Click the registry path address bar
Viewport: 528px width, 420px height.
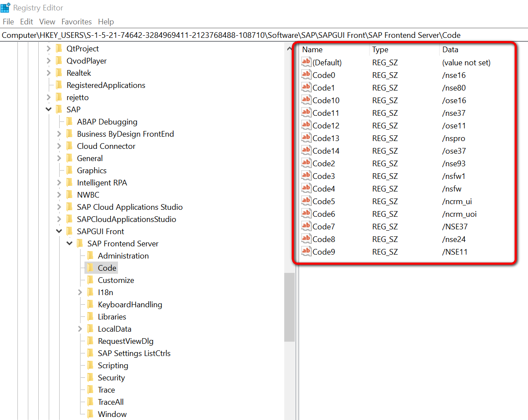(264, 35)
